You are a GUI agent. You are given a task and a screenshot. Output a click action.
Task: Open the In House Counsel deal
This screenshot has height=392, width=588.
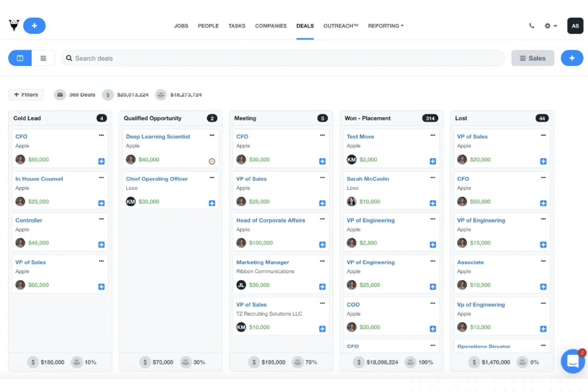coord(39,179)
